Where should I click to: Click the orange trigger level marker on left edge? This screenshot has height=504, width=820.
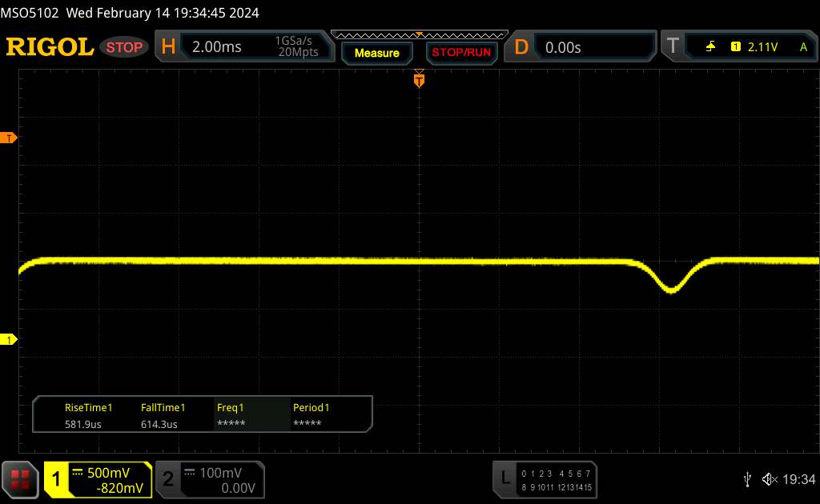click(x=9, y=138)
